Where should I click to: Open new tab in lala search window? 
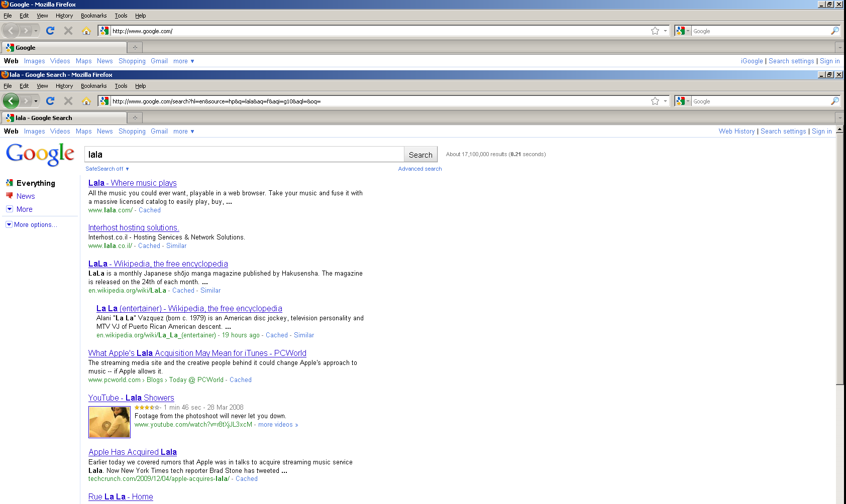(135, 118)
